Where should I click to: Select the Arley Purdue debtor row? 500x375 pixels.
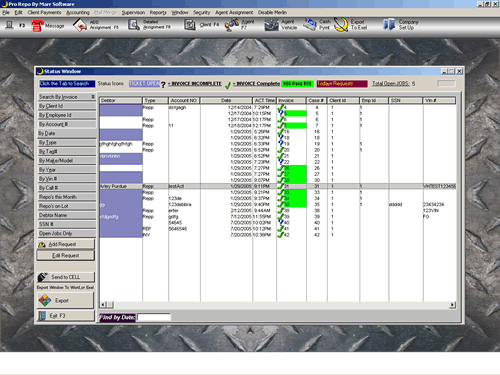coord(277,186)
